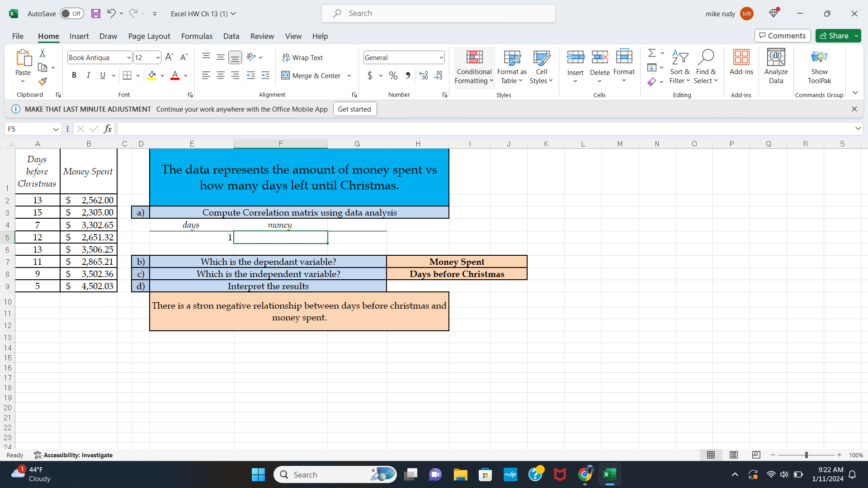Click the Get started button
This screenshot has height=488, width=868.
pyautogui.click(x=354, y=109)
